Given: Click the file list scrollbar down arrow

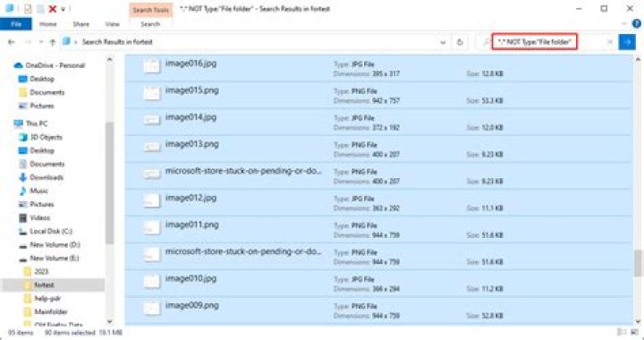Looking at the screenshot, I should pos(638,322).
